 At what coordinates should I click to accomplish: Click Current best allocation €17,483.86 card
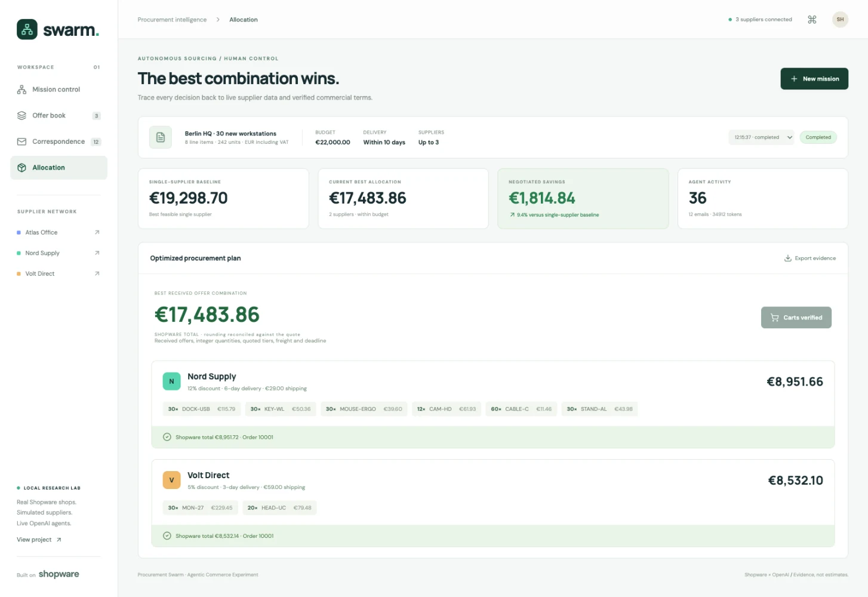(404, 199)
